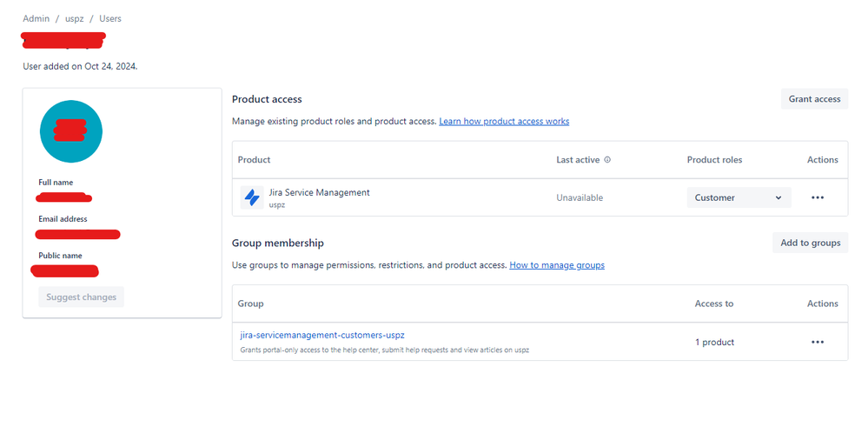
Task: Click the user avatar circle
Action: 71,131
